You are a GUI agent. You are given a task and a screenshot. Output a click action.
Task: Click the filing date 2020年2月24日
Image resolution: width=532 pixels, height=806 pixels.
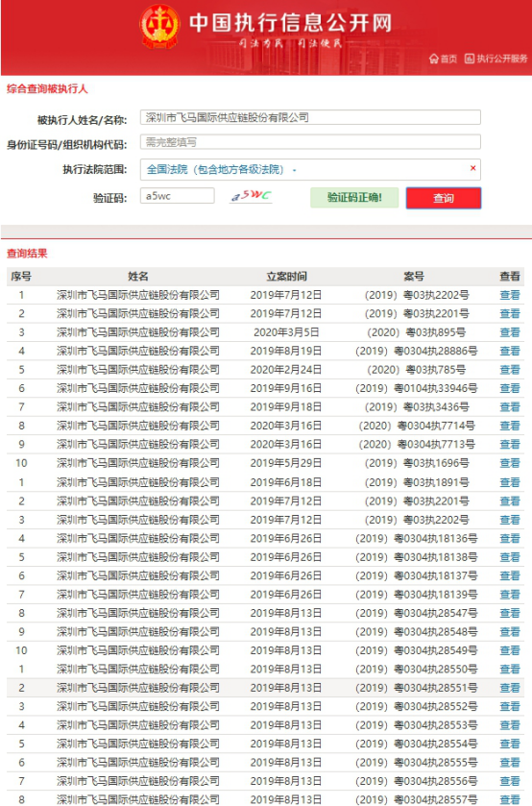click(x=286, y=370)
